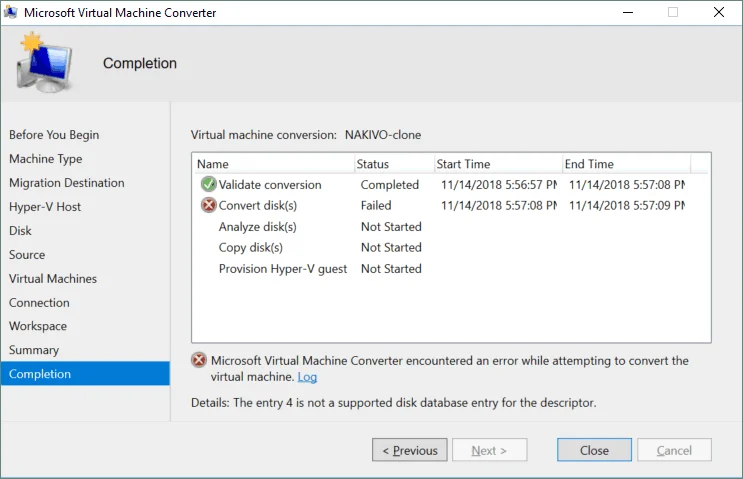Click the red failed icon beside Convert disk(s)
The image size is (743, 479).
208,205
